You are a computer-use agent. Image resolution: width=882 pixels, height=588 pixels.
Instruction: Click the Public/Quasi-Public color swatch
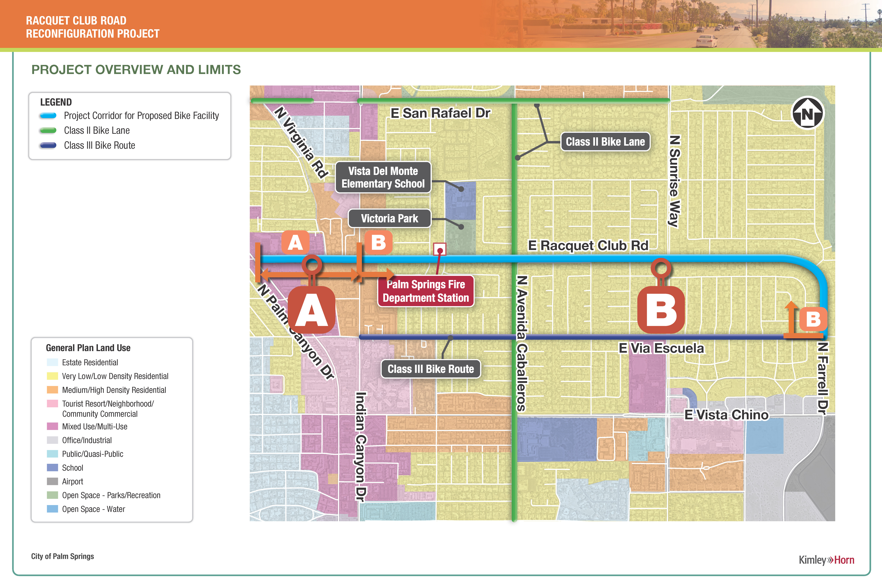point(53,454)
